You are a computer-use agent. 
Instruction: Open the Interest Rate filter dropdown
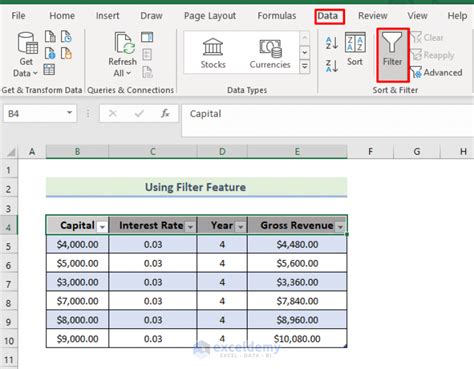tap(190, 227)
